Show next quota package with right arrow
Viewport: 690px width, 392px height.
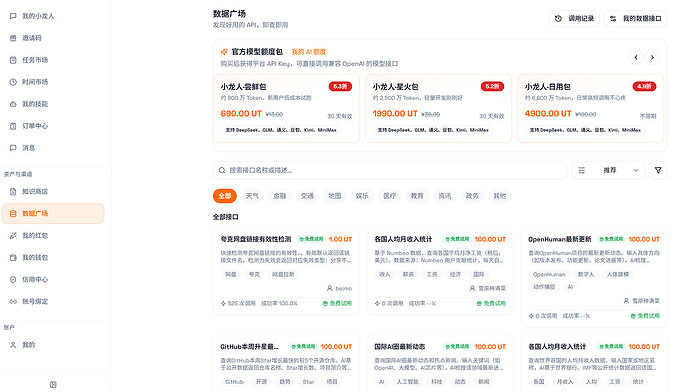tap(652, 57)
